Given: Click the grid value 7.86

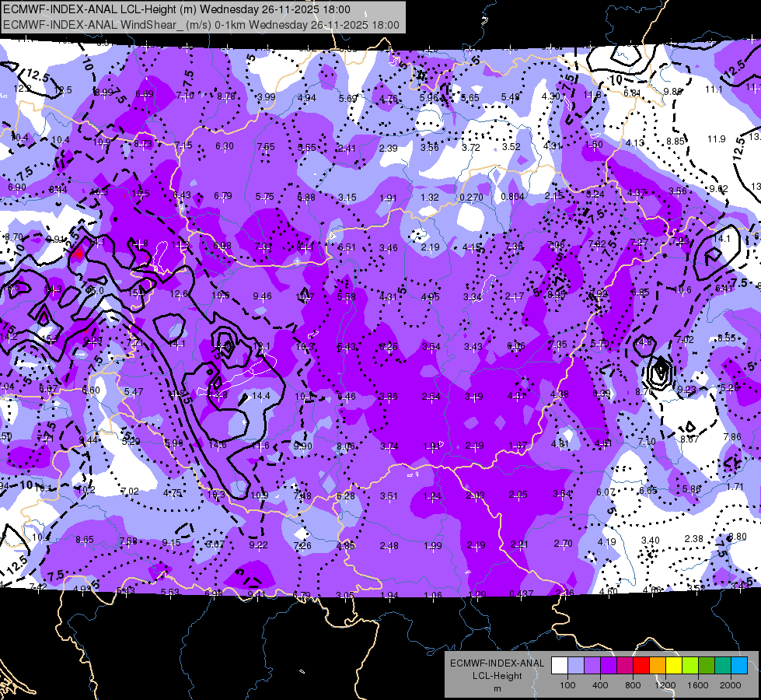Looking at the screenshot, I should click(732, 436).
